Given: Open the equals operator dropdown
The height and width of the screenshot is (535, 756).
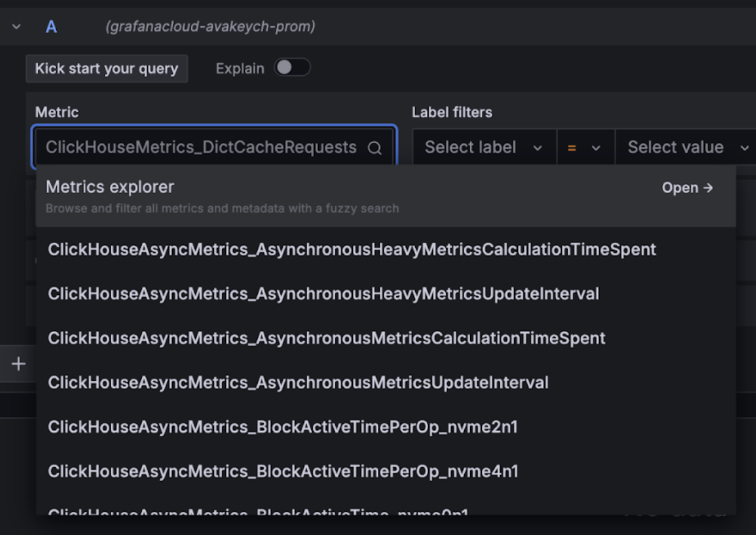Looking at the screenshot, I should coord(585,147).
